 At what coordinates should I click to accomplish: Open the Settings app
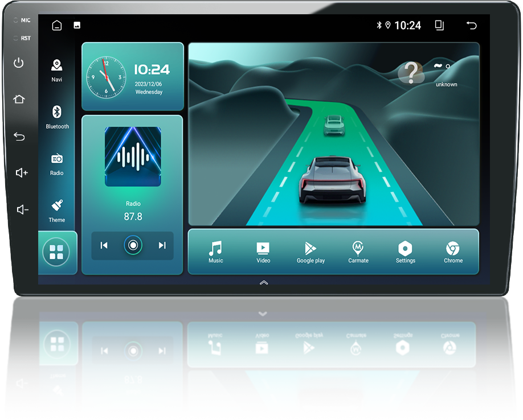[405, 251]
